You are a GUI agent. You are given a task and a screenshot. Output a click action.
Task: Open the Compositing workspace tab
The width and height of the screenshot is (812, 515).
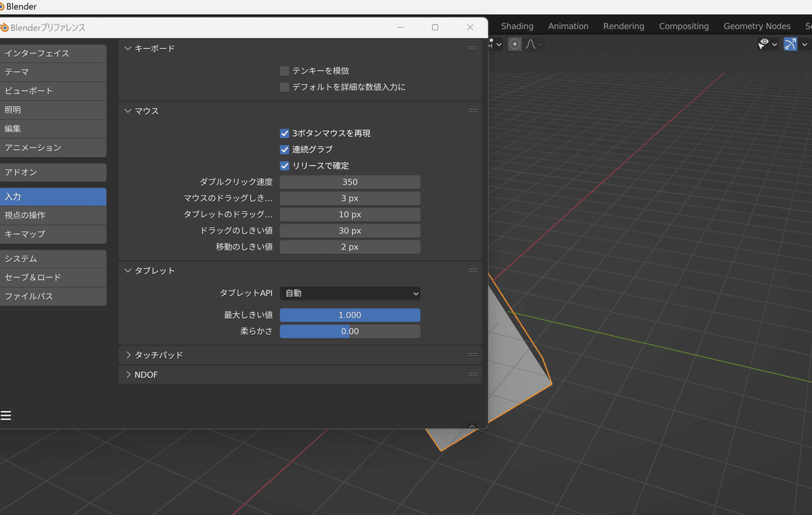[684, 26]
